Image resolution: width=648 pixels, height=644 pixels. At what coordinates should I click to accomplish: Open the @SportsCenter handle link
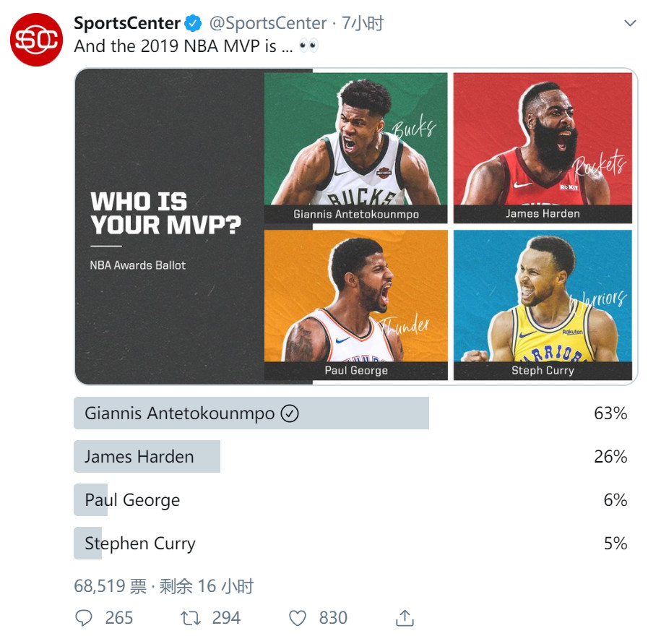click(x=268, y=24)
